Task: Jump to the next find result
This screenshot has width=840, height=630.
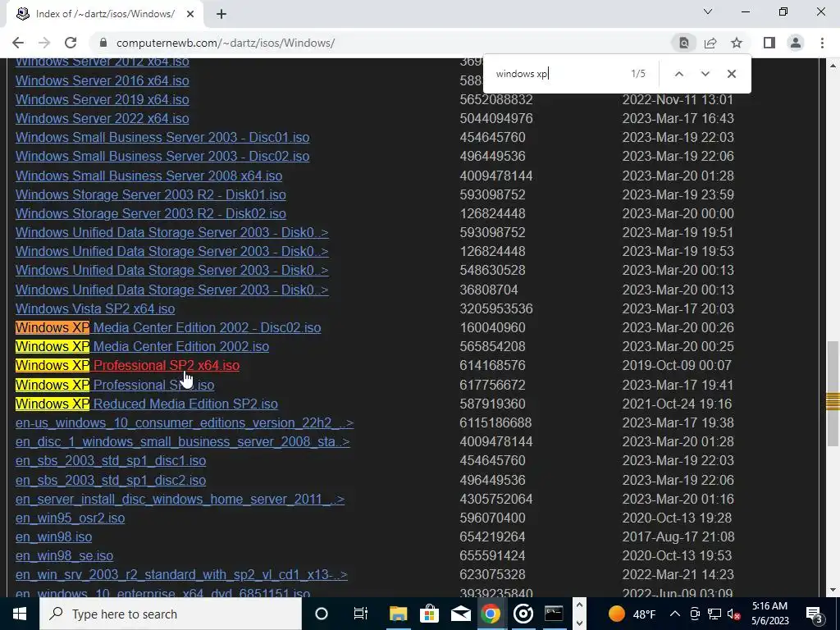Action: click(705, 74)
